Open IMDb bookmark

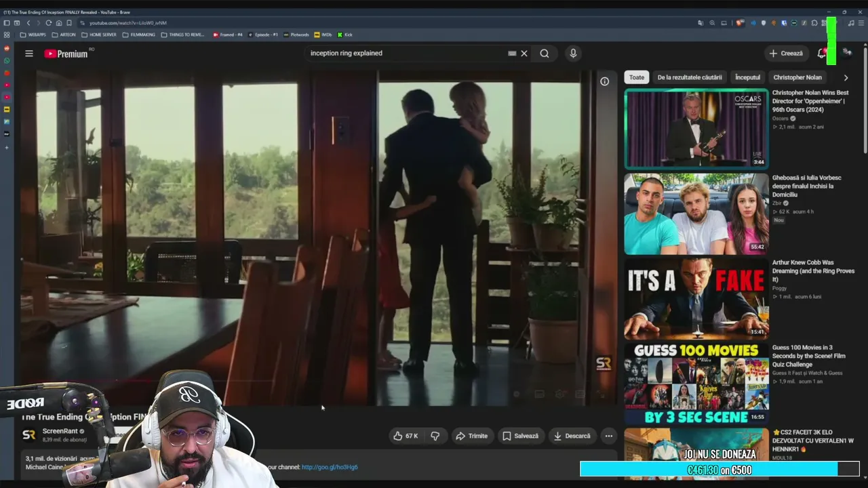(x=323, y=35)
